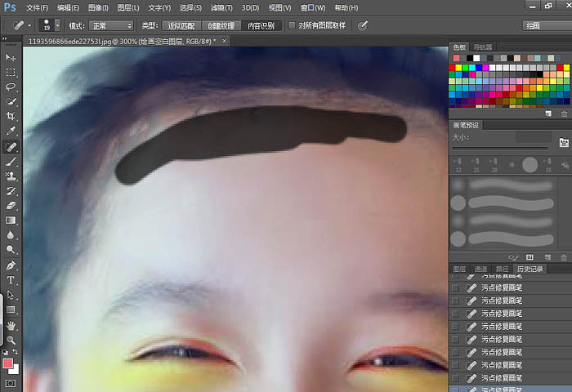The height and width of the screenshot is (392, 572).
Task: Open the 图层(L) menu
Action: point(128,7)
